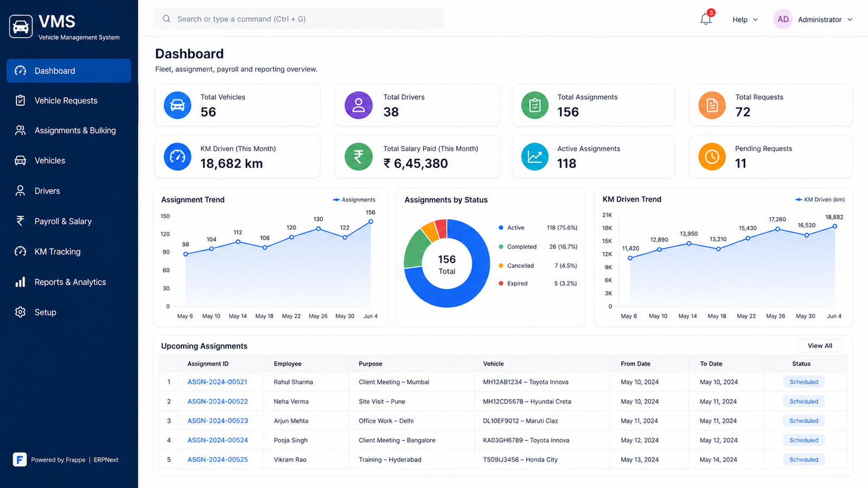Go to Reports & Analytics section
The height and width of the screenshot is (488, 868).
(x=69, y=282)
